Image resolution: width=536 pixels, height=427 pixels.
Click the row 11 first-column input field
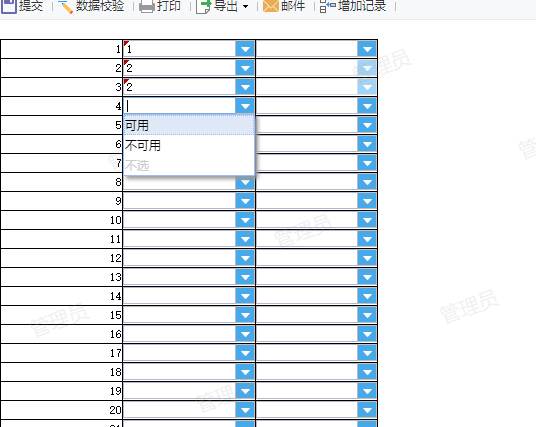(179, 239)
